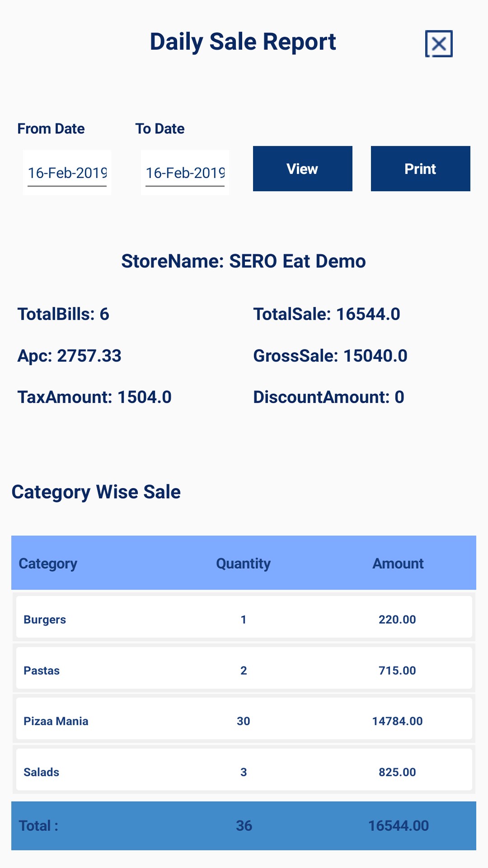Viewport: 488px width, 868px height.
Task: Click the DiscountAmount value text
Action: click(x=328, y=397)
